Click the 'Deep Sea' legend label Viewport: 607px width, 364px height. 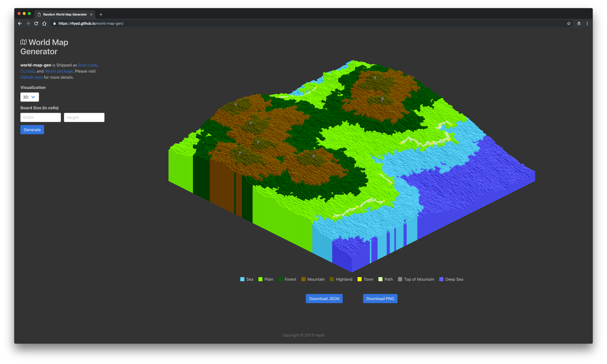pyautogui.click(x=454, y=279)
